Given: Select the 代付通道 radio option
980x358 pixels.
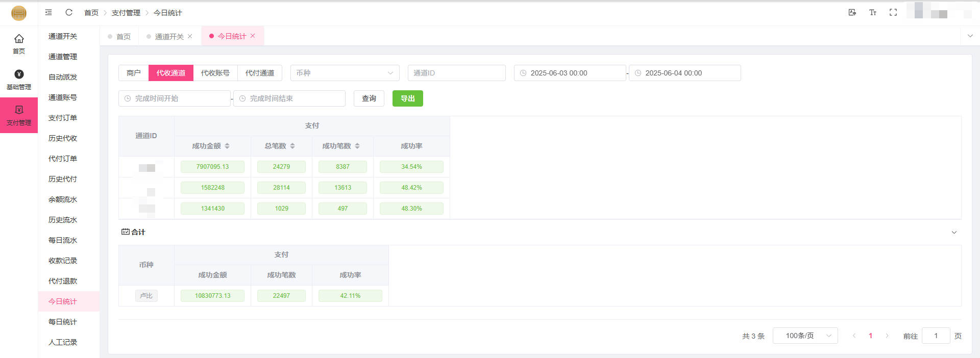Looking at the screenshot, I should point(259,73).
